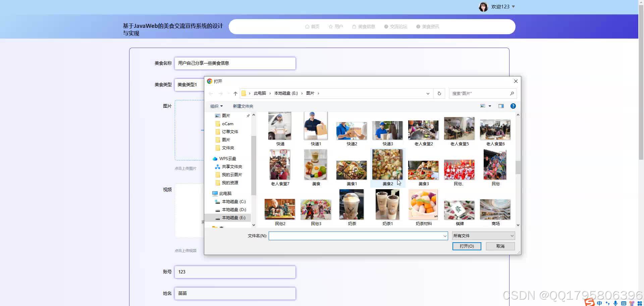This screenshot has width=644, height=306.
Task: Click the soft keyboard icon in system tray
Action: pos(624,303)
